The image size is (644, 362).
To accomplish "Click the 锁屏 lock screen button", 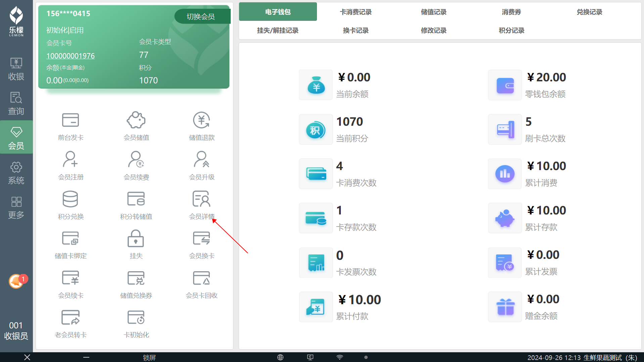I will click(149, 358).
